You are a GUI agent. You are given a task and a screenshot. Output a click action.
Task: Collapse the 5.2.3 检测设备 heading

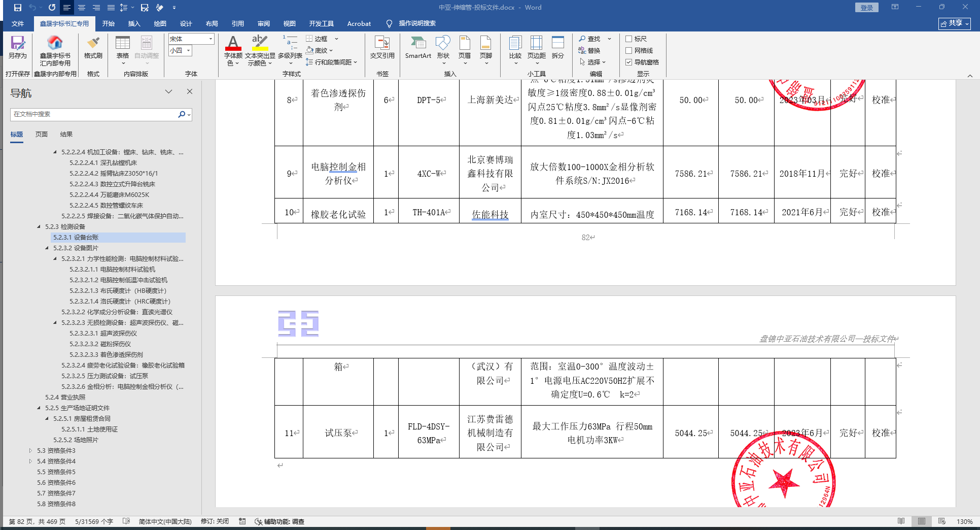pos(39,226)
